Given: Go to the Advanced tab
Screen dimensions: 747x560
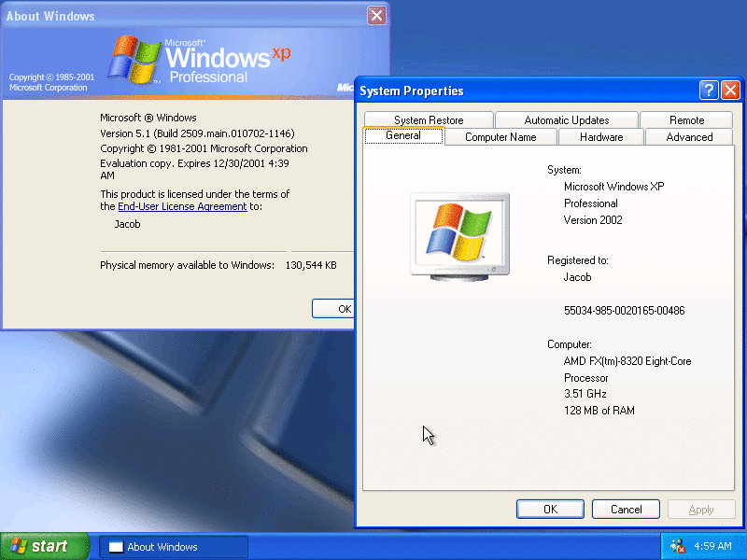Looking at the screenshot, I should [689, 136].
